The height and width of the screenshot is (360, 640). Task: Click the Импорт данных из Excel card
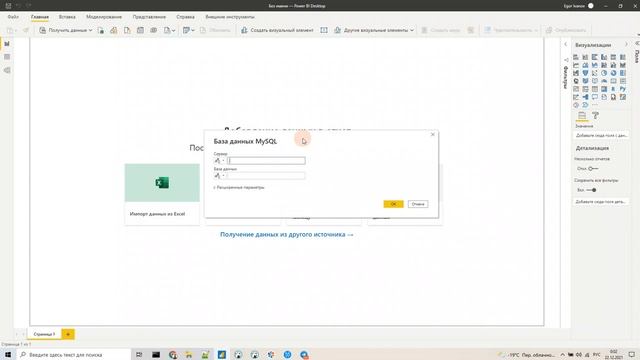click(162, 194)
